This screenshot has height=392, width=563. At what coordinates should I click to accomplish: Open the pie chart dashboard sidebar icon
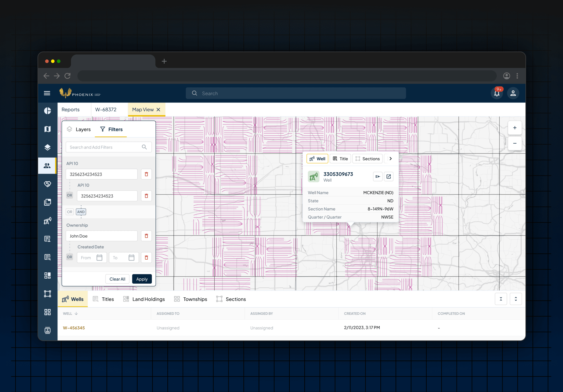48,111
